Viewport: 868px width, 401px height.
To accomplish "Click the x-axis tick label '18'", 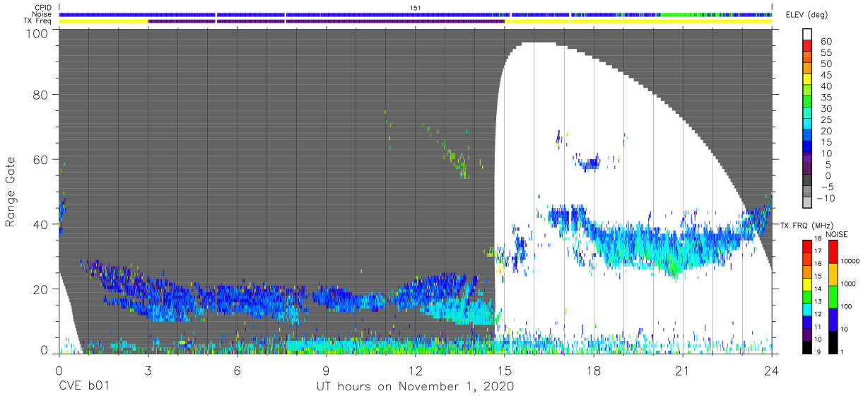I will (x=593, y=370).
